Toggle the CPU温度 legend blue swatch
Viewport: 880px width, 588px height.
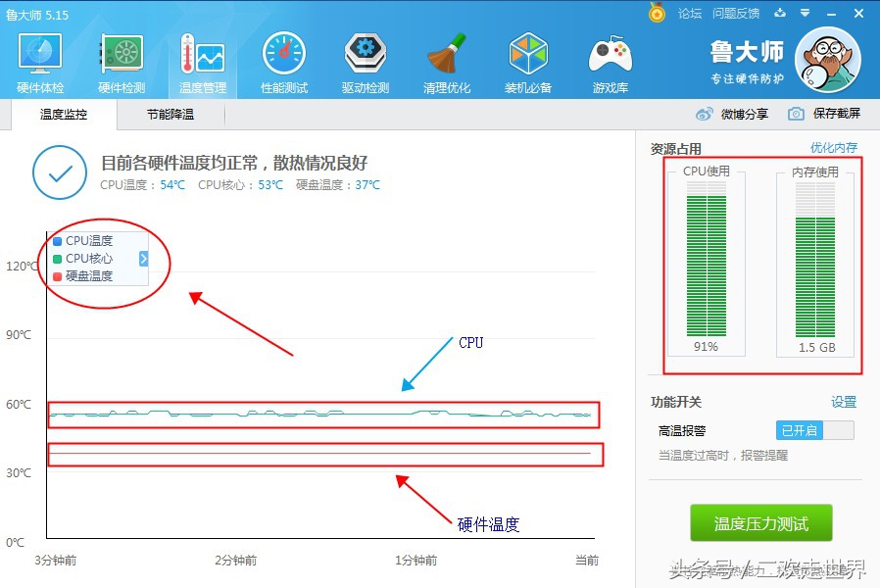[x=57, y=241]
